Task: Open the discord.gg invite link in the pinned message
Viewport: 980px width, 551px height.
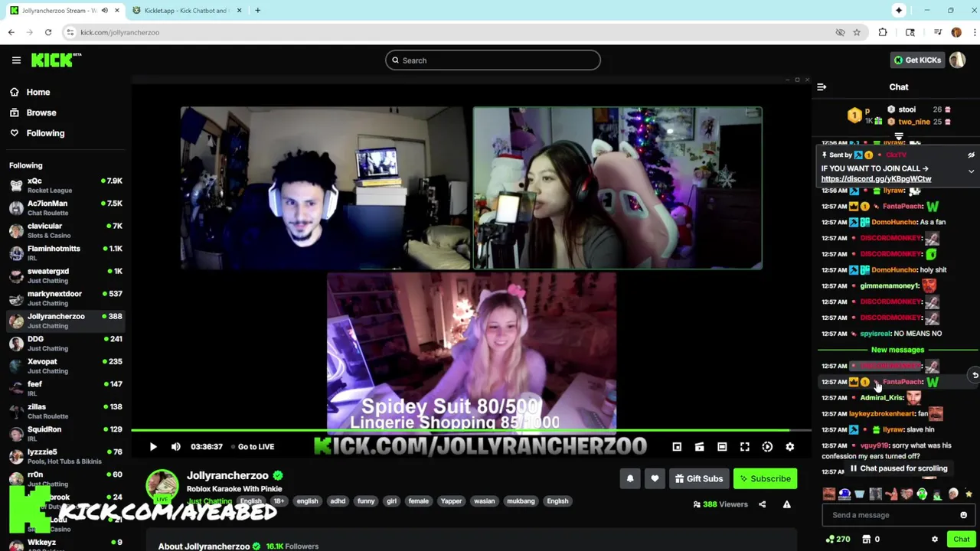Action: point(876,179)
